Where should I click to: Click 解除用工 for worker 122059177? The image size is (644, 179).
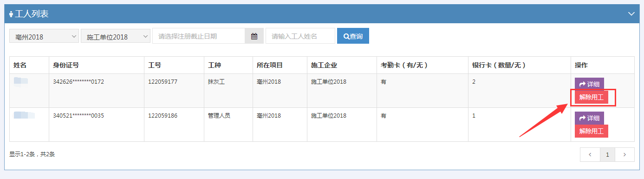591,97
